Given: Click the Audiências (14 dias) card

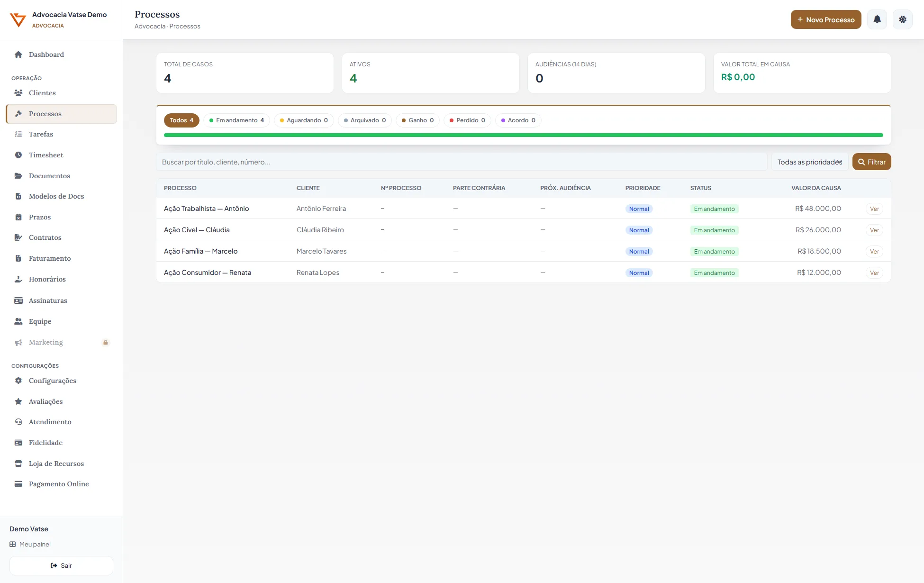Looking at the screenshot, I should tap(616, 73).
